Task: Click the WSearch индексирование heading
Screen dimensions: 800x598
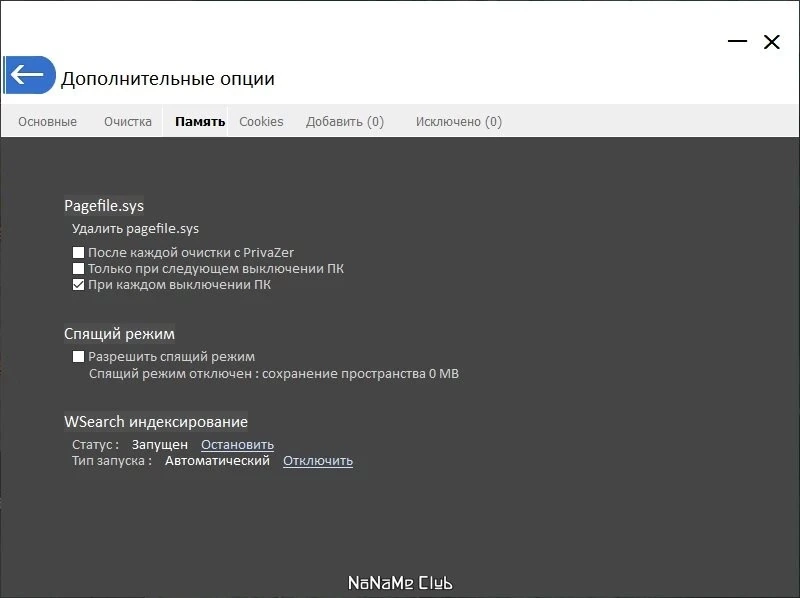Action: (x=156, y=422)
